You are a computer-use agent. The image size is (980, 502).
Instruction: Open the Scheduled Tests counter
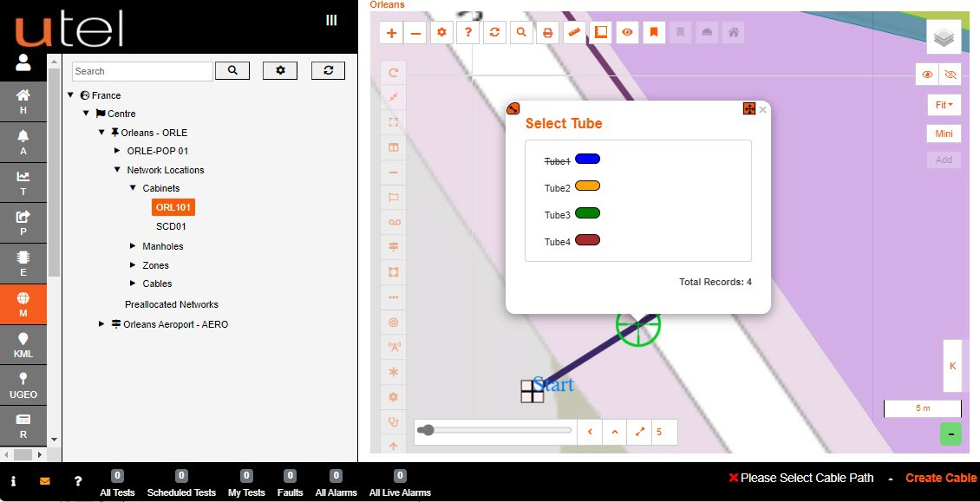181,484
